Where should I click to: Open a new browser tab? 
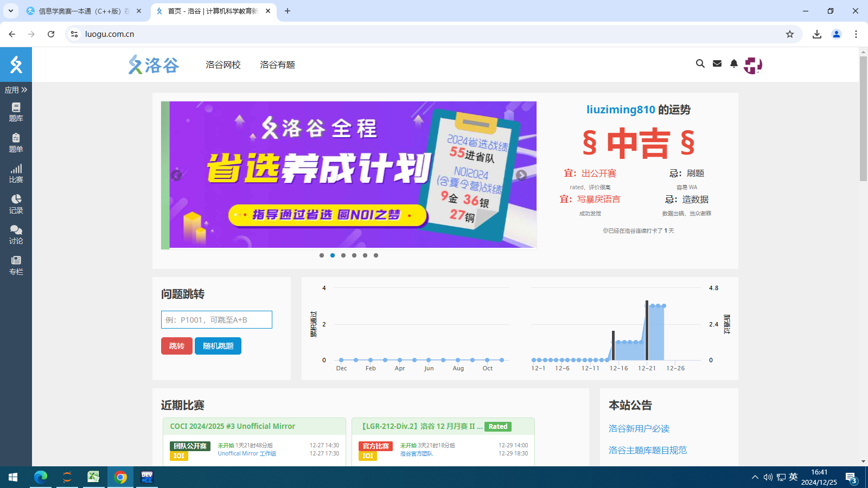pyautogui.click(x=288, y=11)
